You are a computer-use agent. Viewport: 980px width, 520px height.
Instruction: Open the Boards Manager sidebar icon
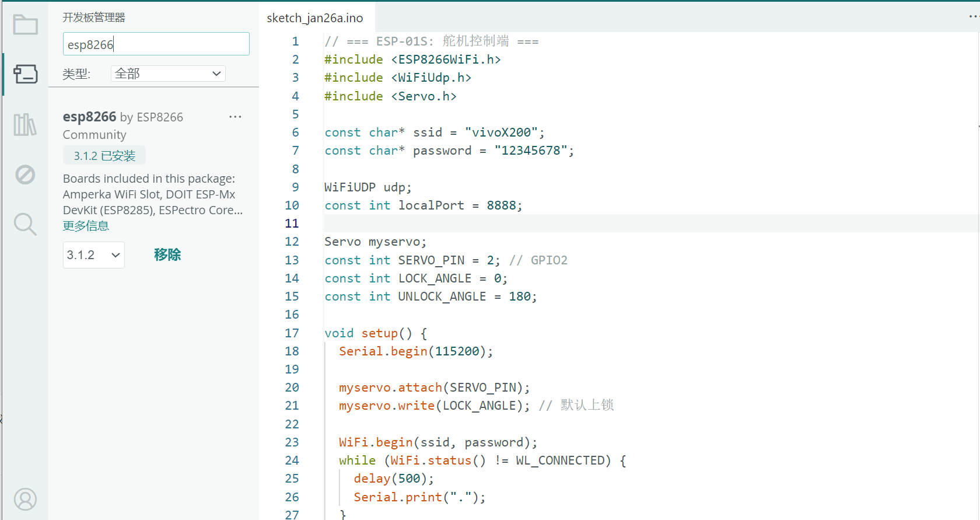pyautogui.click(x=25, y=74)
